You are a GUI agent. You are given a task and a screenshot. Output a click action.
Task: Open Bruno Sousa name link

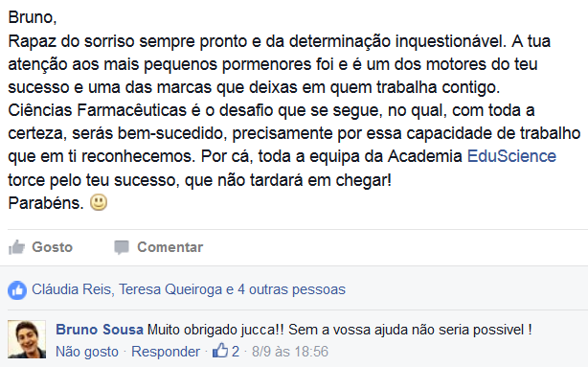(100, 330)
